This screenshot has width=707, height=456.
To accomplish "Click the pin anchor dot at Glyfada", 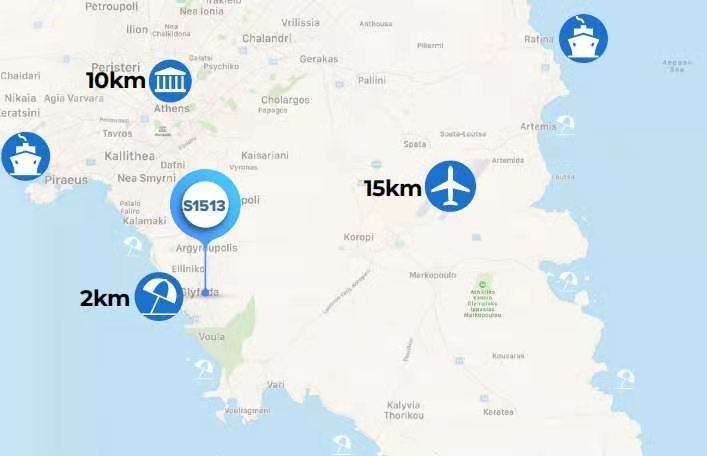I will pos(205,293).
